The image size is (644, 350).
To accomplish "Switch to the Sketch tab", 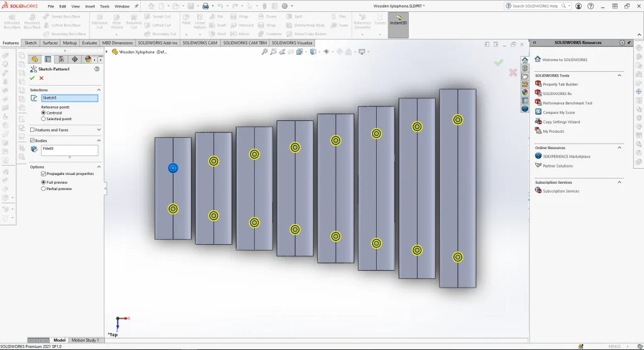I will (31, 43).
